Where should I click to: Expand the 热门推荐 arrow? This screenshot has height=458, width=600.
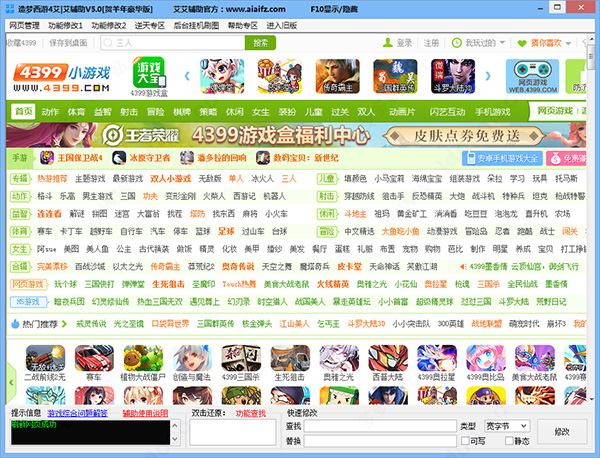[64, 324]
